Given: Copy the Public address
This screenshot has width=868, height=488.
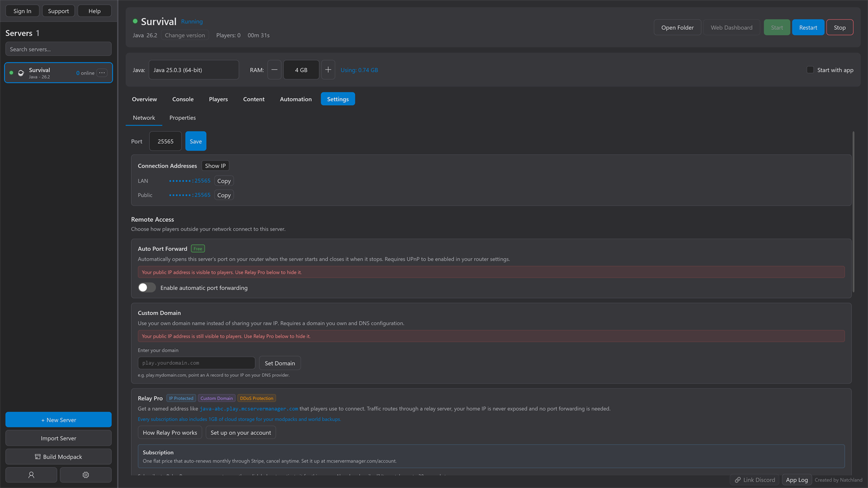Looking at the screenshot, I should [x=224, y=195].
